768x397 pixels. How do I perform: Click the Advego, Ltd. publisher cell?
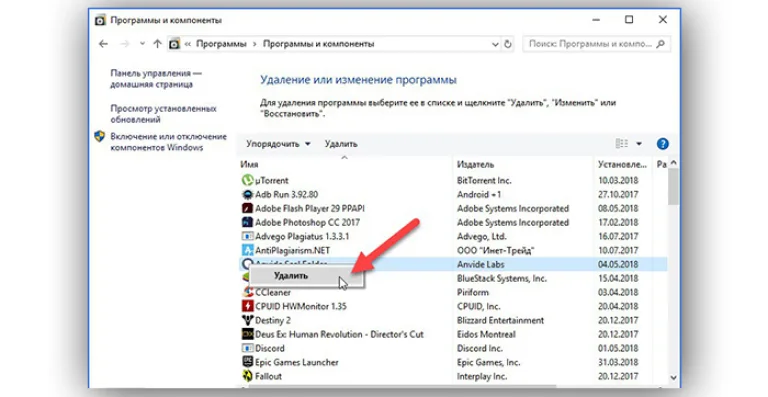(x=481, y=236)
